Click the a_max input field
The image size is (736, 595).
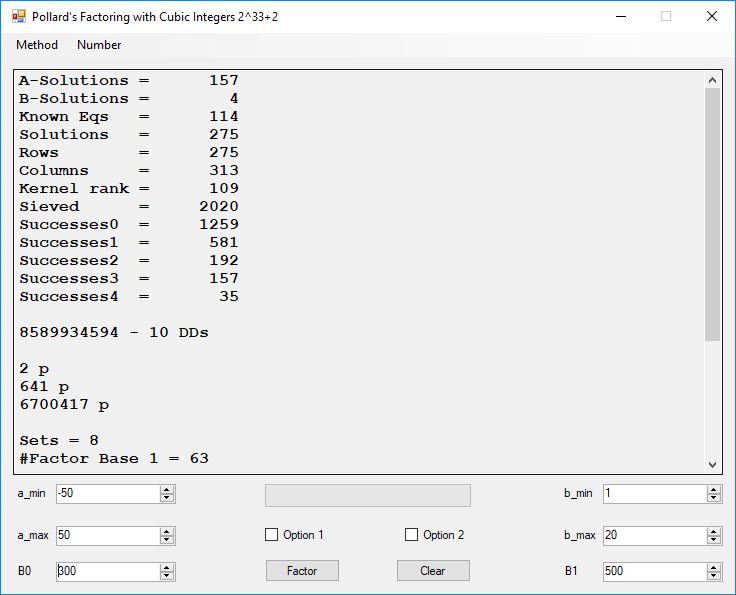coord(108,535)
